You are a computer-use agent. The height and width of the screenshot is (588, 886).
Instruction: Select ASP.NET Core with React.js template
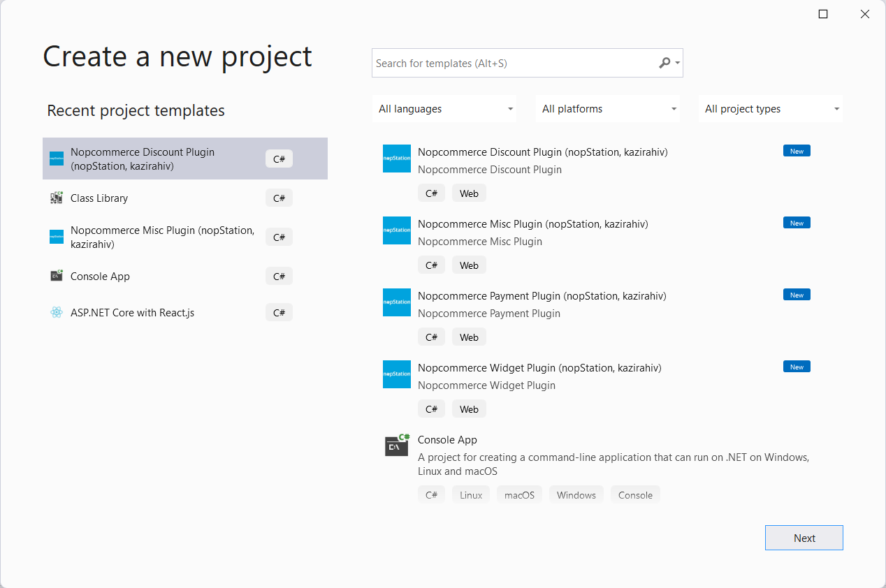[185, 312]
